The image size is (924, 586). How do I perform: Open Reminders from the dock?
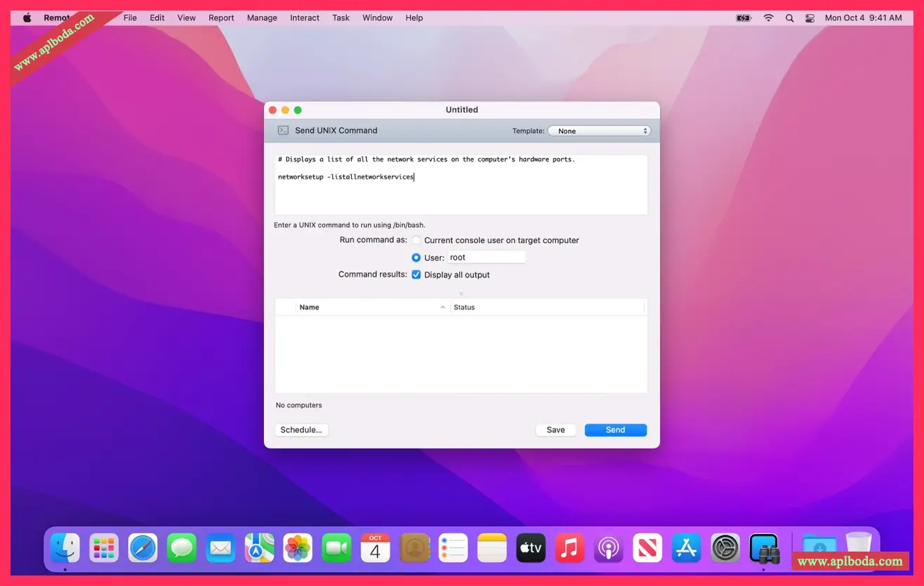(x=453, y=547)
